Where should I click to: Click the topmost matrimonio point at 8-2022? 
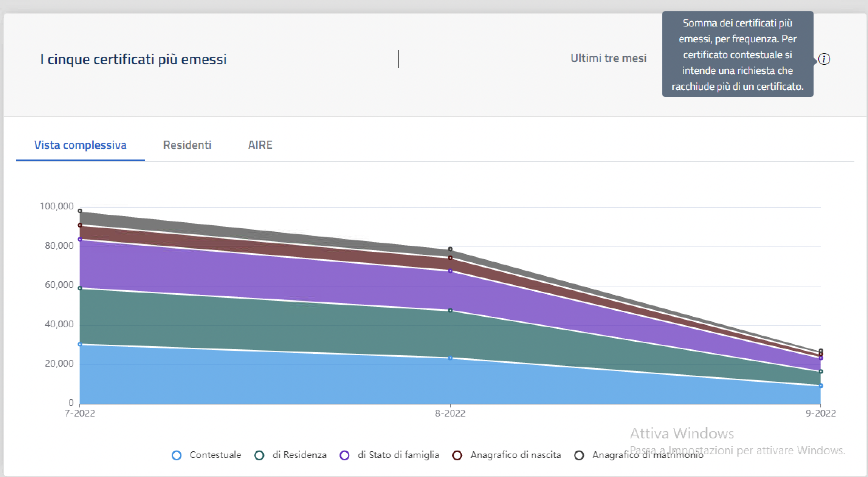click(450, 249)
